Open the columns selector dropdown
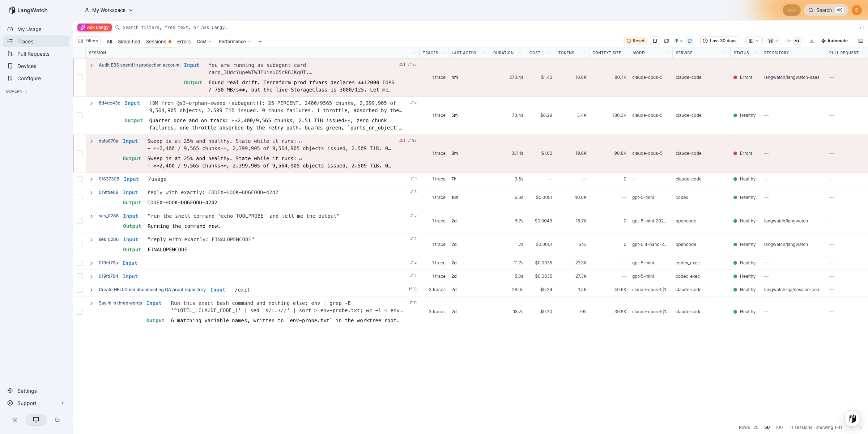Viewport: 868px width, 434px height. (754, 41)
